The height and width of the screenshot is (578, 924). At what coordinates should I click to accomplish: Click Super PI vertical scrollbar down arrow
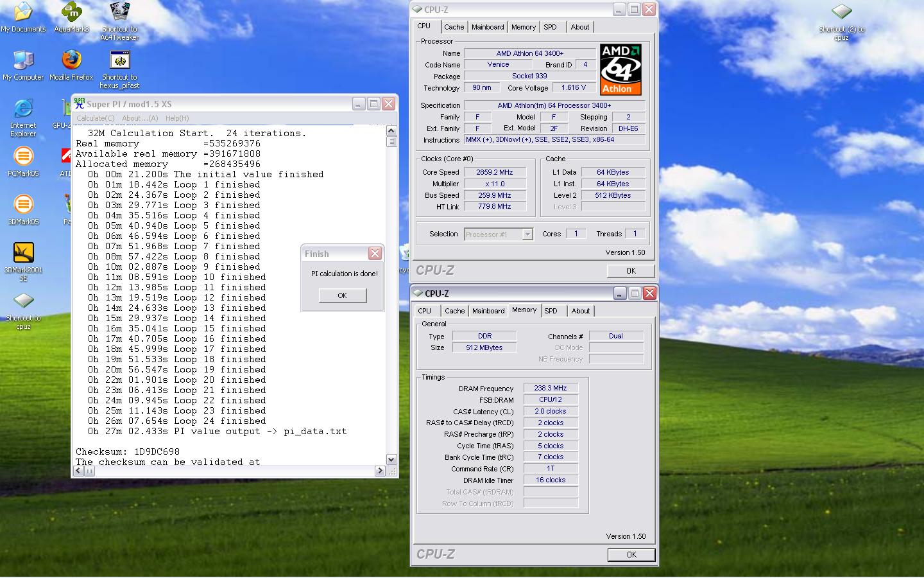(x=391, y=459)
